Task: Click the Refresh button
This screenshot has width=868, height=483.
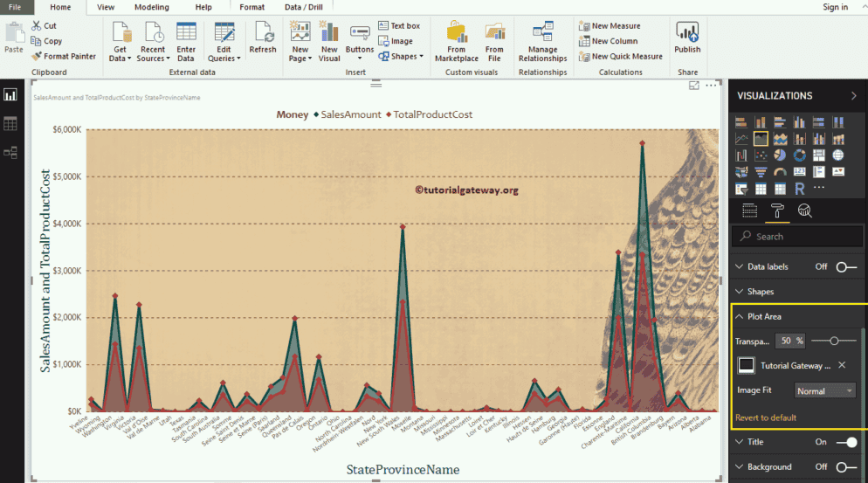Action: click(x=262, y=38)
